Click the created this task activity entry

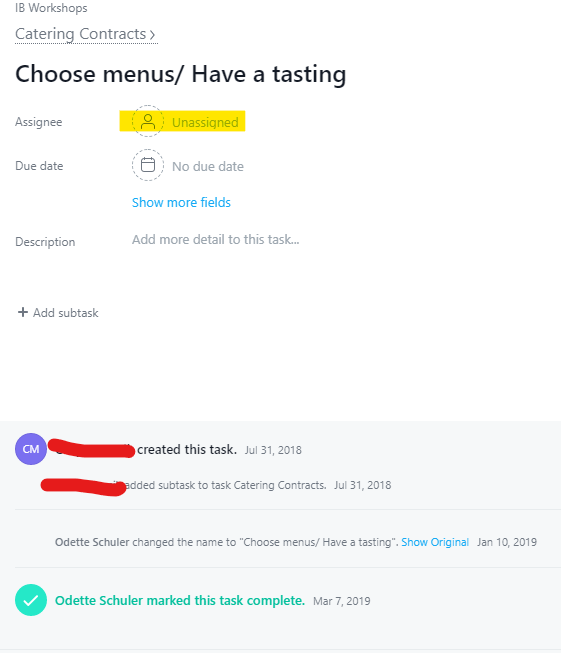[187, 450]
